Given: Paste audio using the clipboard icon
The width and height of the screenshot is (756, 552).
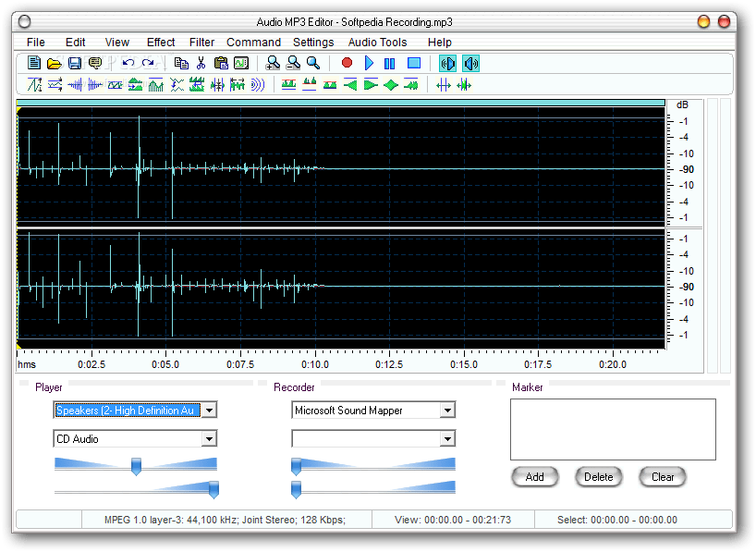Looking at the screenshot, I should 221,63.
